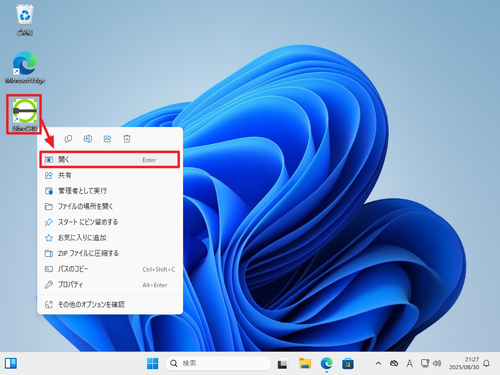Open File Explorer from the taskbar
Screen dimensions: 500x375
click(x=305, y=363)
